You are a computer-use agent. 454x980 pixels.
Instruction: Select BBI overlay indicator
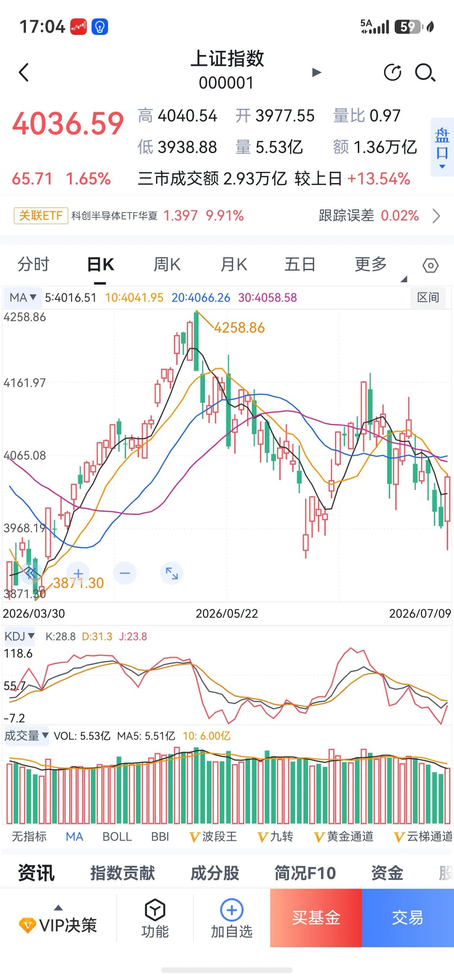pyautogui.click(x=160, y=837)
